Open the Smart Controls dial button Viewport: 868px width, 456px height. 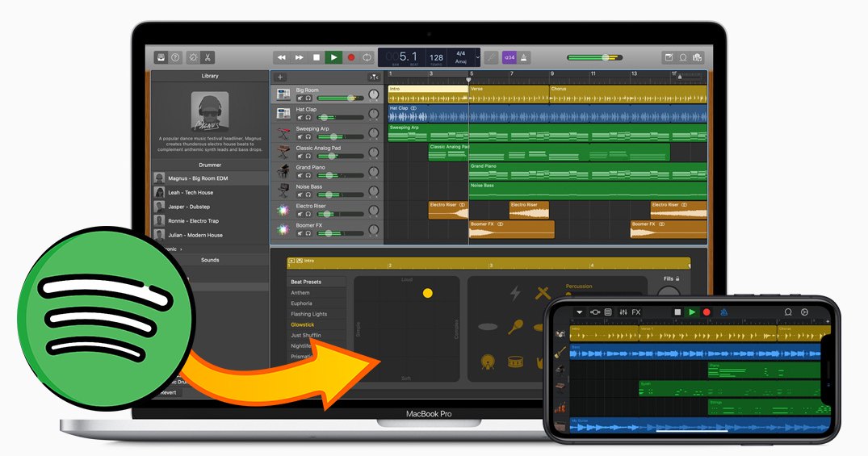coord(193,57)
